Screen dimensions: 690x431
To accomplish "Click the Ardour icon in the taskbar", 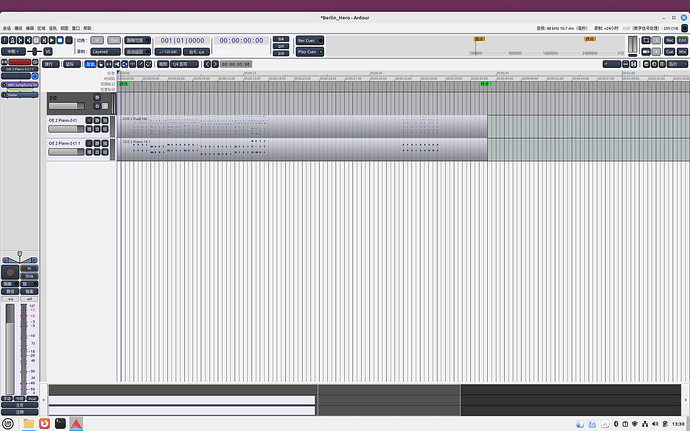I will (76, 423).
